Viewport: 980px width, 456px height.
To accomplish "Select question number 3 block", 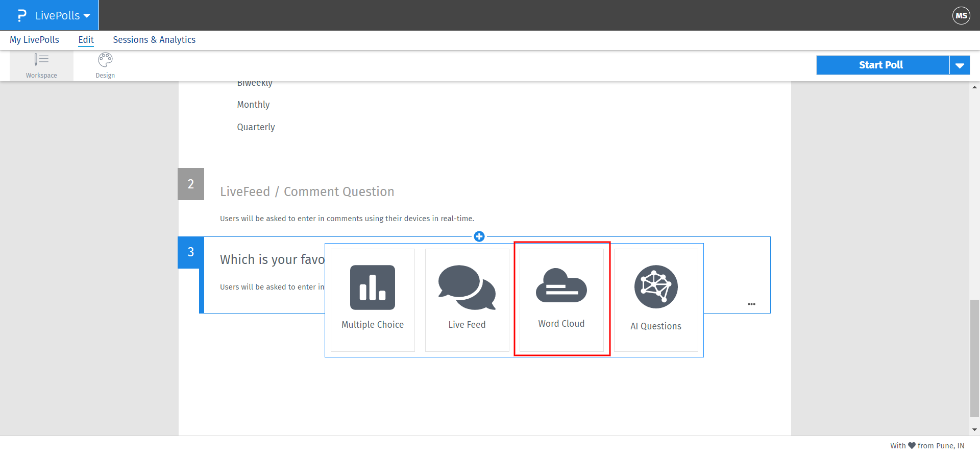I will tap(191, 252).
